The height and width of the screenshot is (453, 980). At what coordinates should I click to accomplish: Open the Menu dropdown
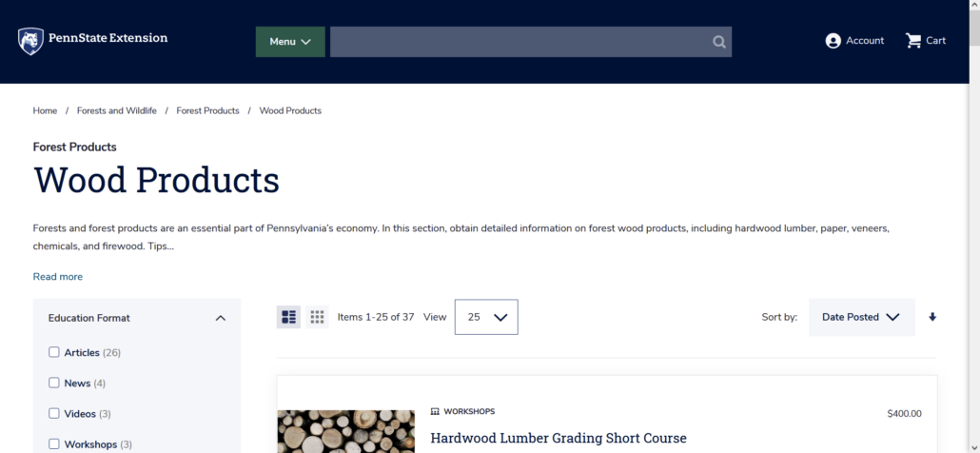tap(290, 42)
